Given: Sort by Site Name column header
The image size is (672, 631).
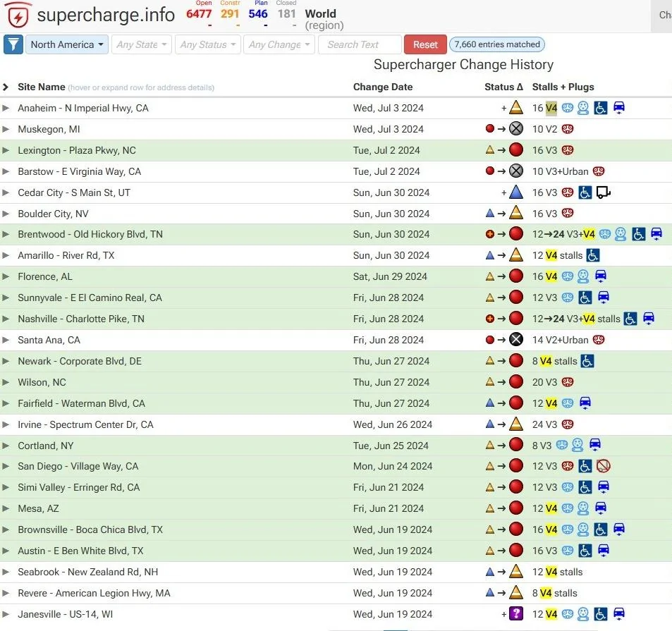Looking at the screenshot, I should (42, 87).
